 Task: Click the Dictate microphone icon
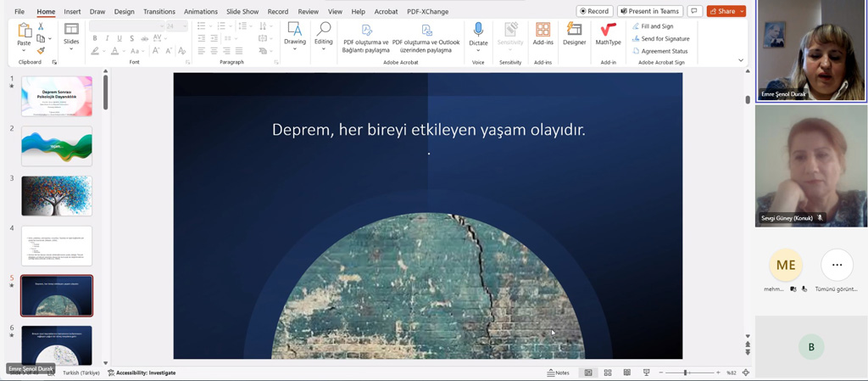pos(478,30)
